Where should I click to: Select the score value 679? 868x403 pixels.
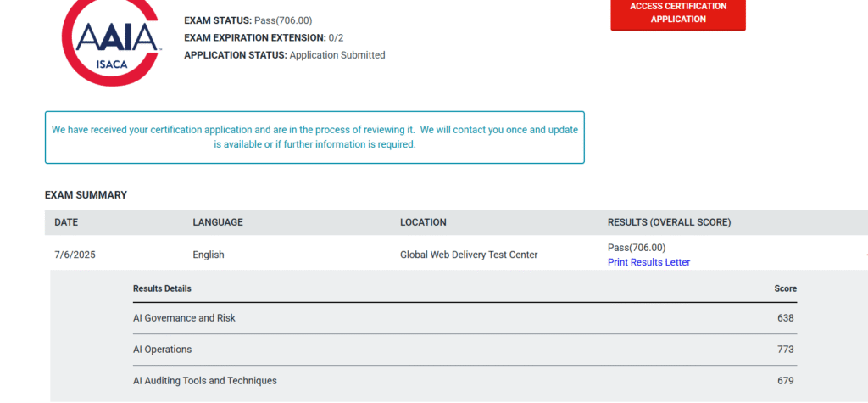pyautogui.click(x=785, y=381)
